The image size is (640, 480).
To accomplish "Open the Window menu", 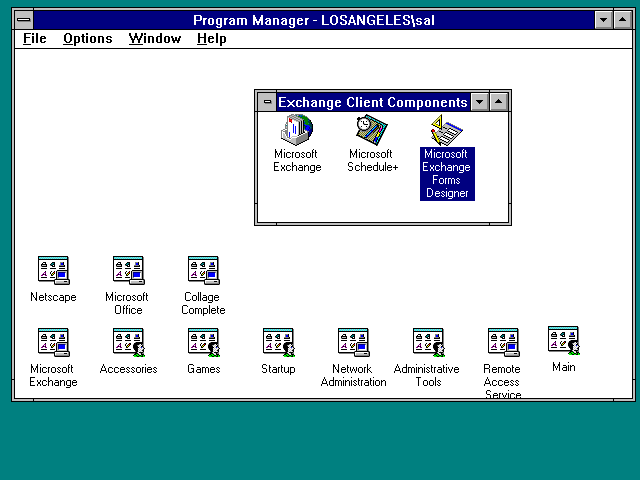I will (x=155, y=38).
